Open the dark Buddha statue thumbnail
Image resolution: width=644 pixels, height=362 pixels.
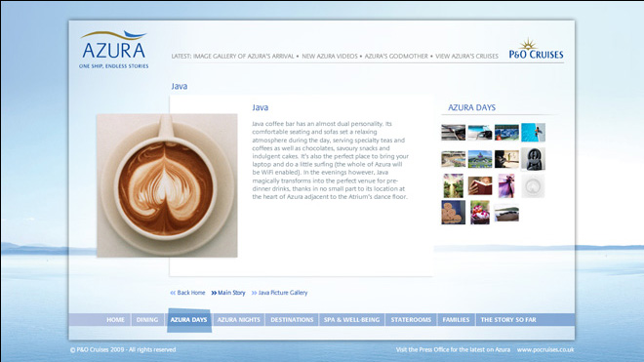pyautogui.click(x=533, y=159)
